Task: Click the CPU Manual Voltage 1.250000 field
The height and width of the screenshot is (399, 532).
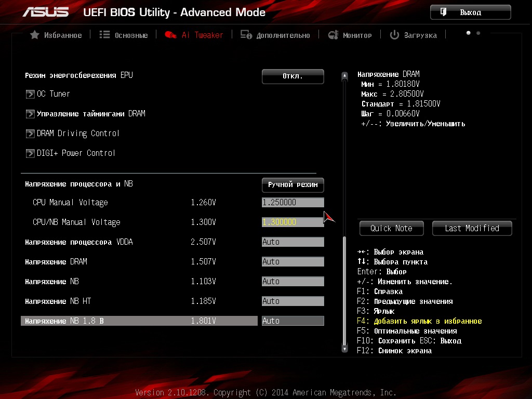Action: [x=293, y=202]
